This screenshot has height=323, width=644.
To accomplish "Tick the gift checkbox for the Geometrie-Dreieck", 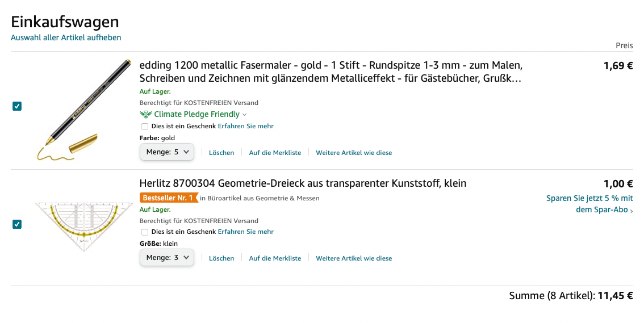I will coord(145,232).
